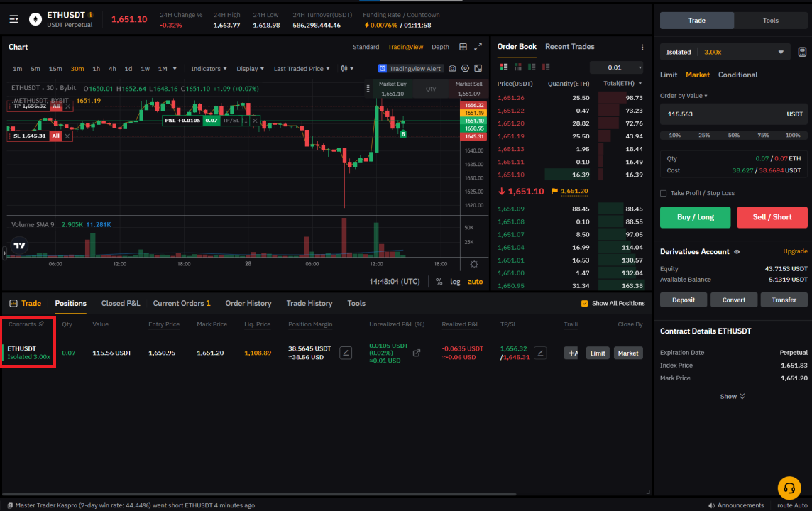This screenshot has height=511, width=812.
Task: Open the Indicators dropdown
Action: coord(209,68)
